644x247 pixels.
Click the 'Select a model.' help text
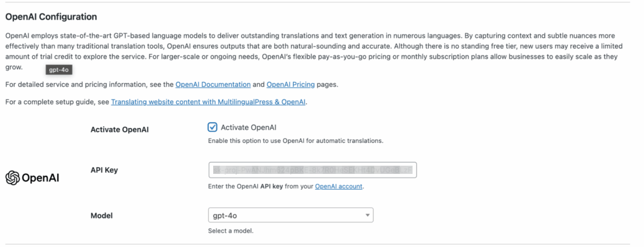tap(231, 231)
